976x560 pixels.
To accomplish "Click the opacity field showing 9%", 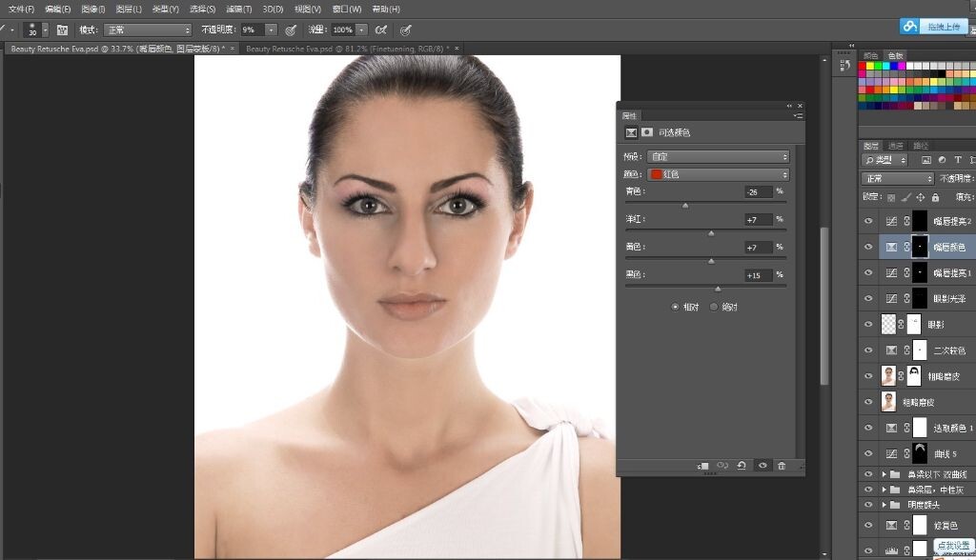I will [x=252, y=30].
